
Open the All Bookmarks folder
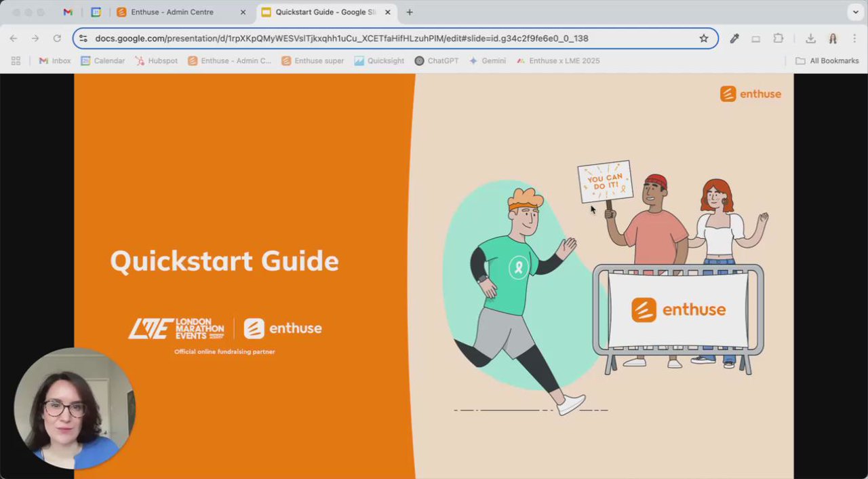tap(827, 60)
